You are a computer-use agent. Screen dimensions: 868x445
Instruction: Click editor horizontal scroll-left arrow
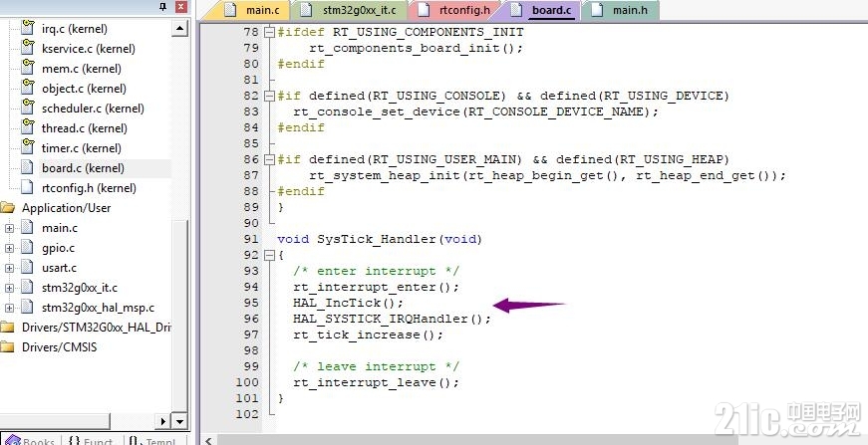click(x=208, y=440)
